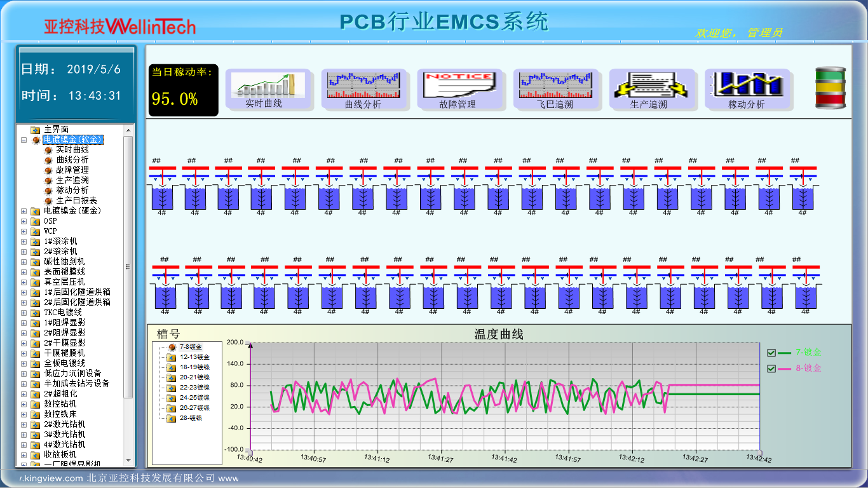
Task: Select 故障管理 in the left tree
Action: (x=72, y=170)
